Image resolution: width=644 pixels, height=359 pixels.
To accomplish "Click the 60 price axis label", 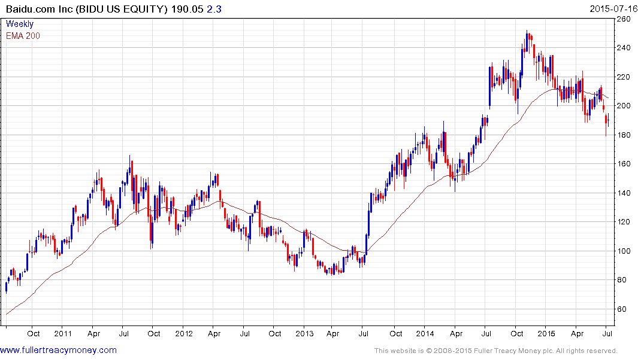I will click(x=622, y=309).
